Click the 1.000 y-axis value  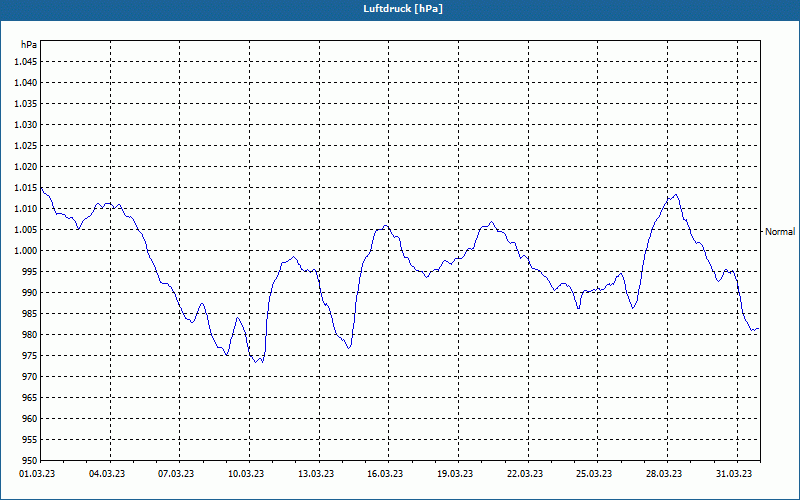(x=26, y=251)
